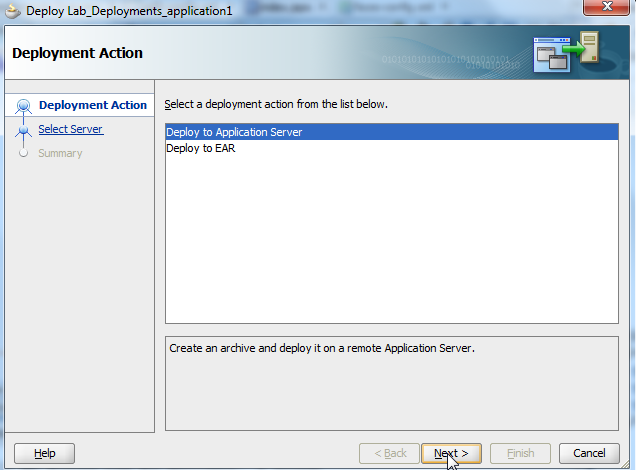
Task: Click the Deploy dialog title bar icon
Action: pyautogui.click(x=13, y=10)
